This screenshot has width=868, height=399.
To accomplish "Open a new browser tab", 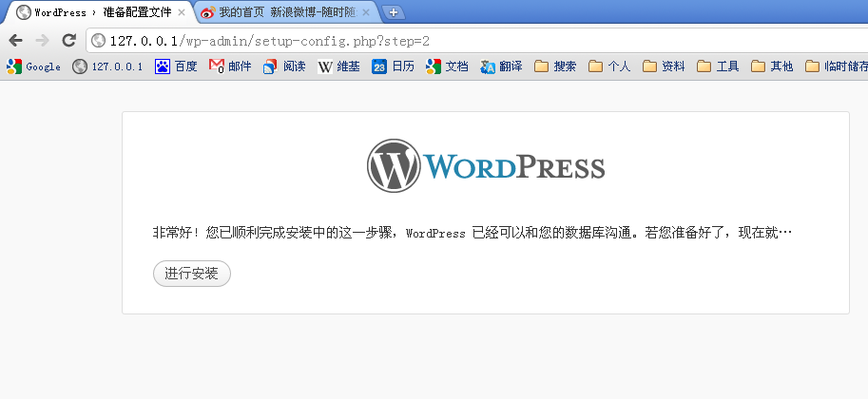I will pyautogui.click(x=393, y=12).
